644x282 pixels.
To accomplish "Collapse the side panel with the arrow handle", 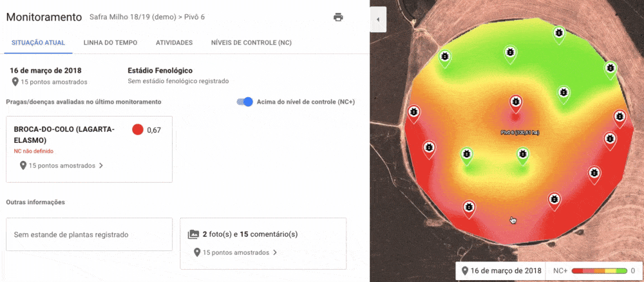I will click(x=378, y=20).
